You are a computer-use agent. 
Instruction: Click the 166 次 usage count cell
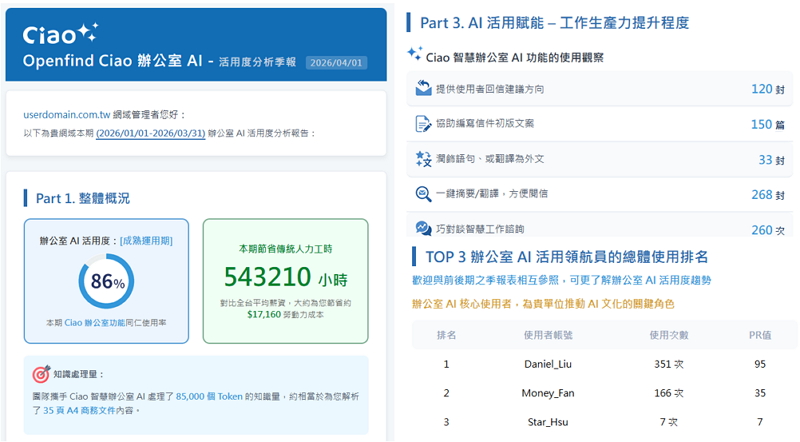669,393
